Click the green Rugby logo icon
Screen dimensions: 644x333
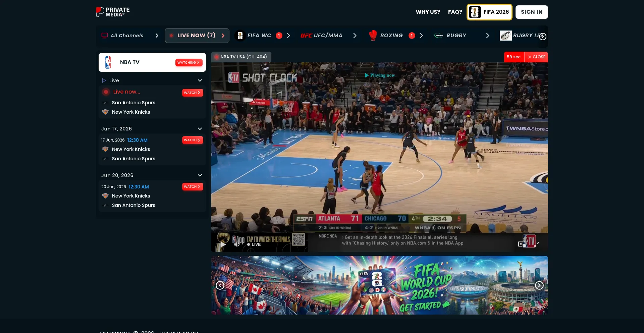click(x=439, y=36)
